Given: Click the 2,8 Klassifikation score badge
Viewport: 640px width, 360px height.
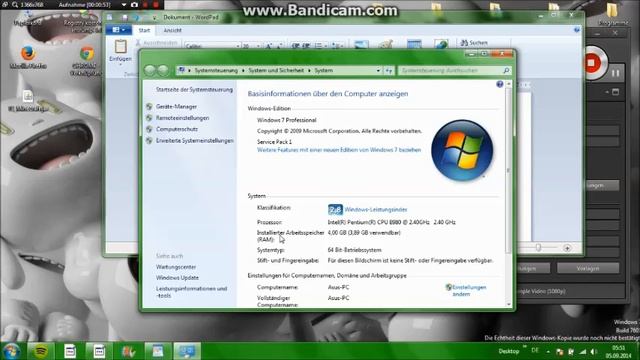Looking at the screenshot, I should point(335,209).
